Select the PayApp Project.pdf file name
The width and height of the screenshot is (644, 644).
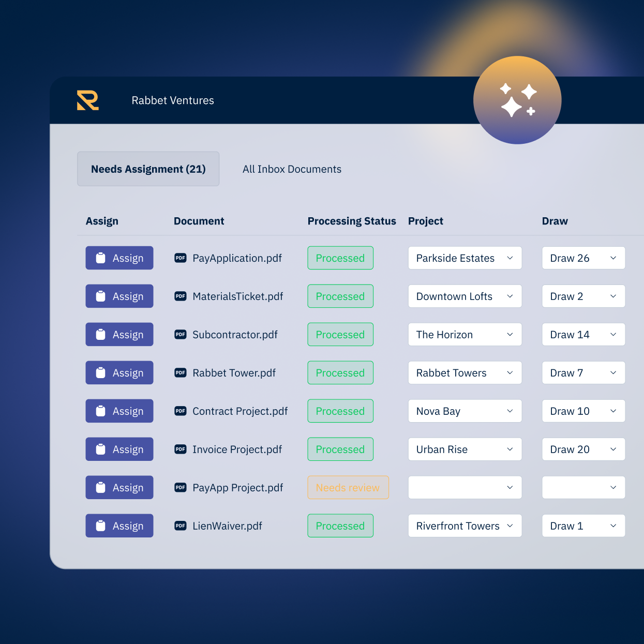(x=238, y=488)
